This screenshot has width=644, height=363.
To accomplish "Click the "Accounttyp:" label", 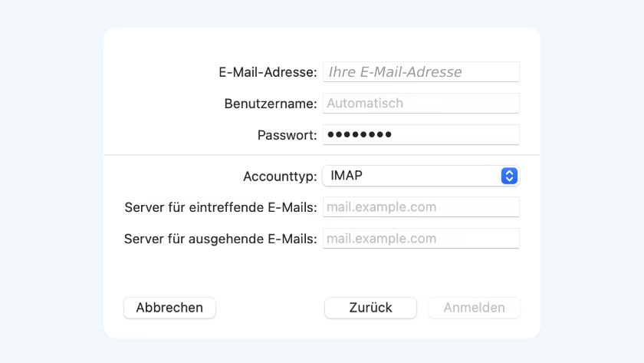I will coord(280,177).
